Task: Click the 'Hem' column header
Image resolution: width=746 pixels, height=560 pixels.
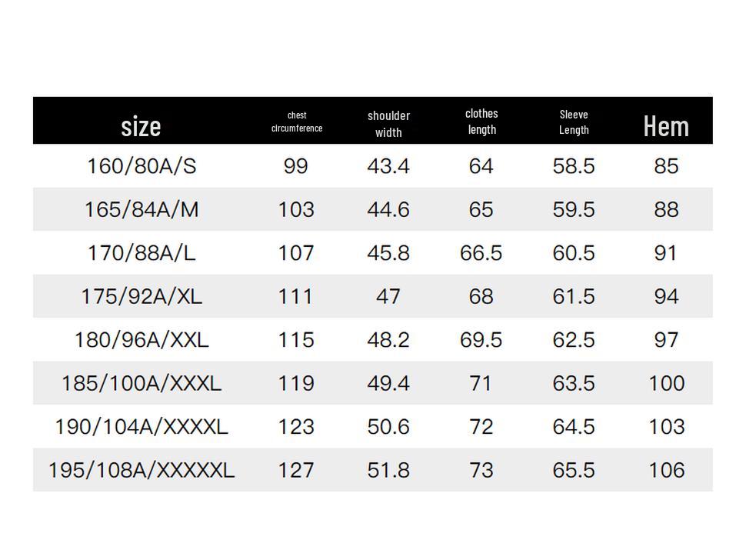Action: point(665,126)
